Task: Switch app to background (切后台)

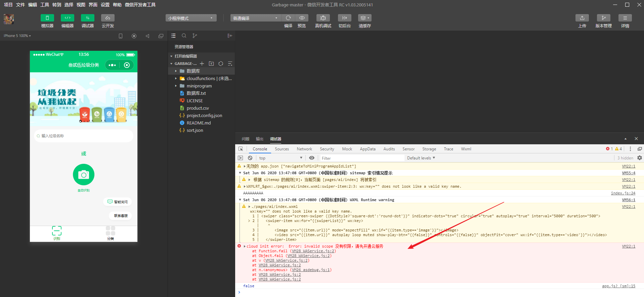Action: pos(345,18)
